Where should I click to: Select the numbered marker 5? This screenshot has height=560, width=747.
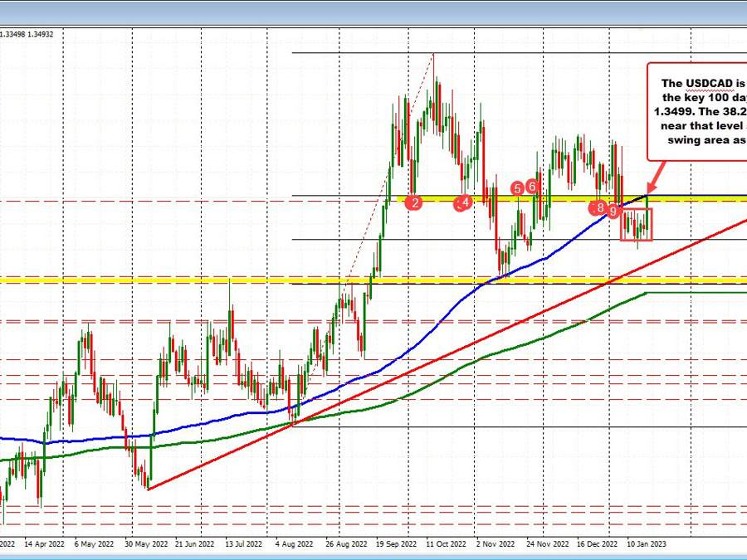(x=516, y=188)
